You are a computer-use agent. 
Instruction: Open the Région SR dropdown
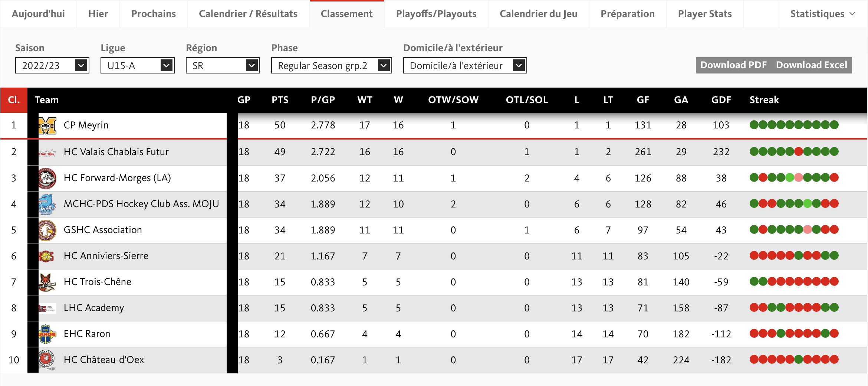pyautogui.click(x=223, y=66)
